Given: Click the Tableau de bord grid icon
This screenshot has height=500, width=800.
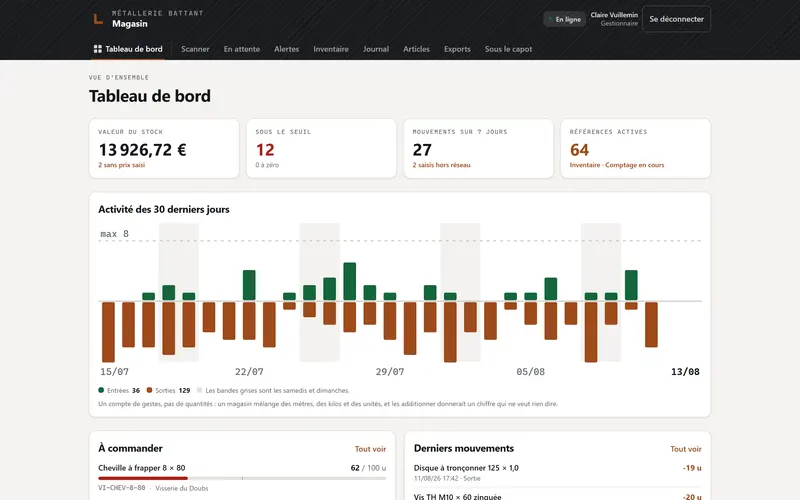Looking at the screenshot, I should click(97, 49).
